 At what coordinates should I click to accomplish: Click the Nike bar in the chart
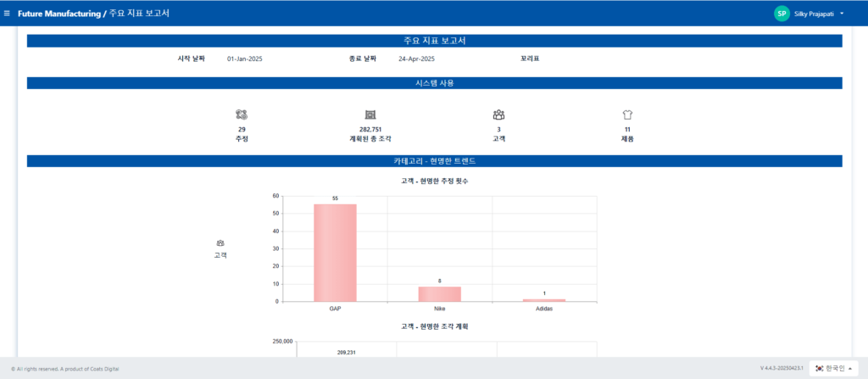point(439,293)
